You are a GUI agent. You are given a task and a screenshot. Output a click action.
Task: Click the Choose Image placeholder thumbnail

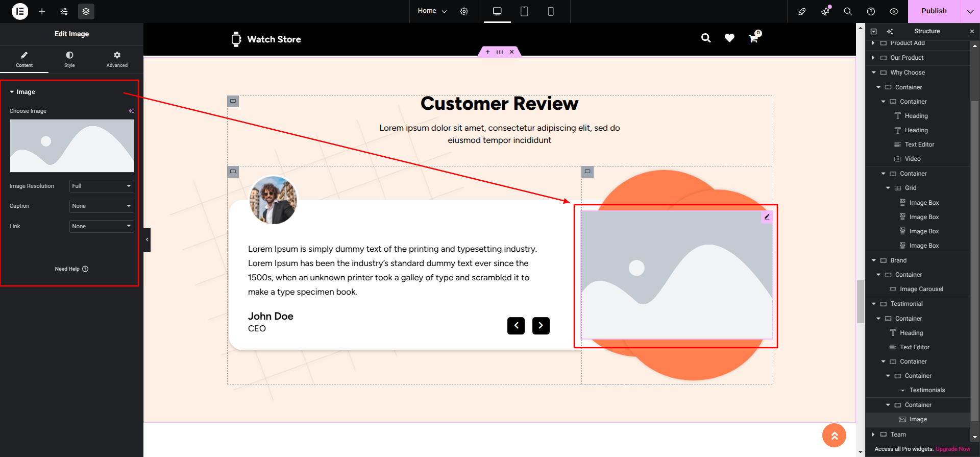pyautogui.click(x=72, y=146)
